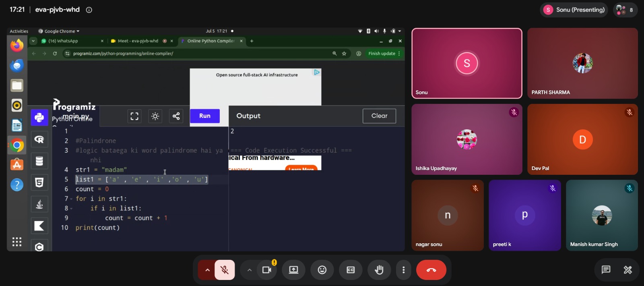Open the in-call chat panel
Viewport: 644px width, 286px height.
click(x=606, y=270)
